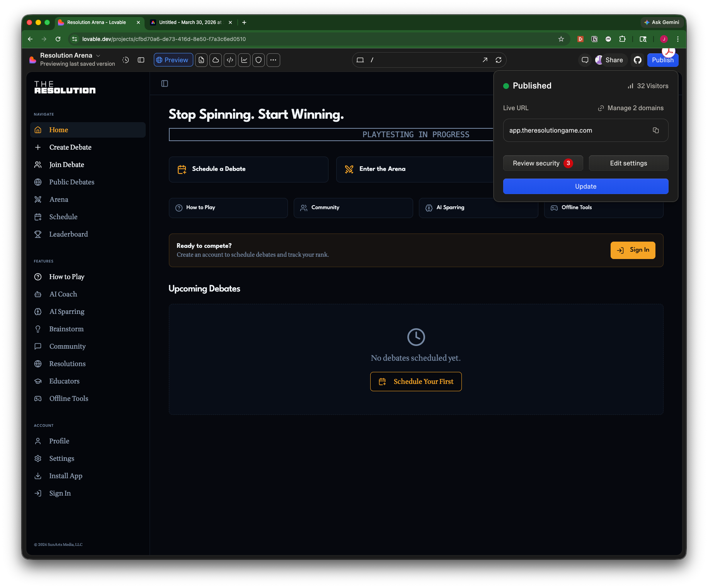Switch to the Untitled March 30 browser tab
The height and width of the screenshot is (588, 708).
[190, 22]
